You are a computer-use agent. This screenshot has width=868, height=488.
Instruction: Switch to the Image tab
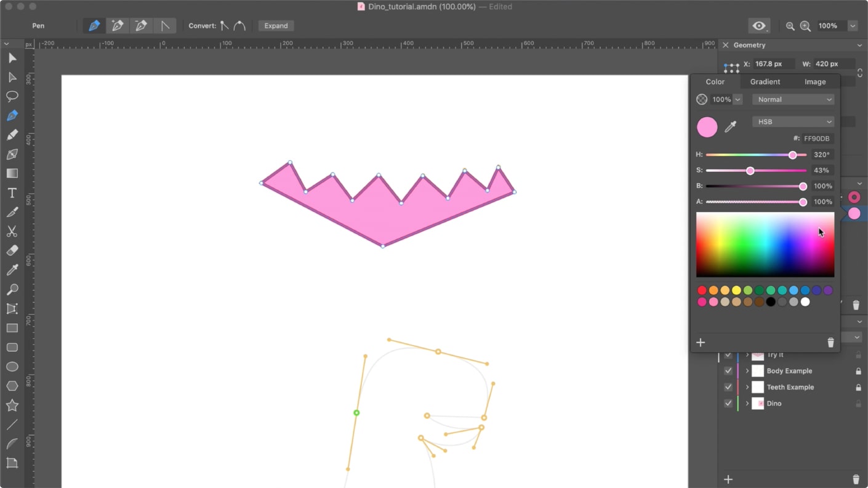click(815, 81)
